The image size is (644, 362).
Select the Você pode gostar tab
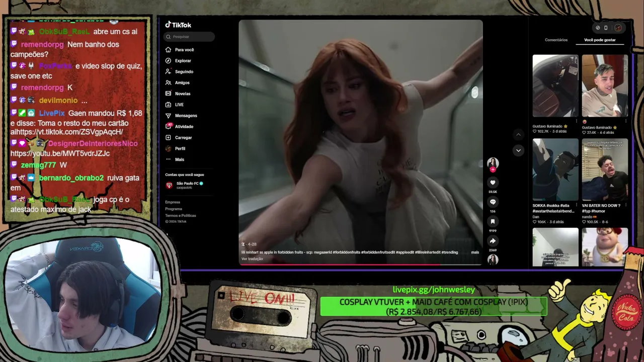point(600,40)
